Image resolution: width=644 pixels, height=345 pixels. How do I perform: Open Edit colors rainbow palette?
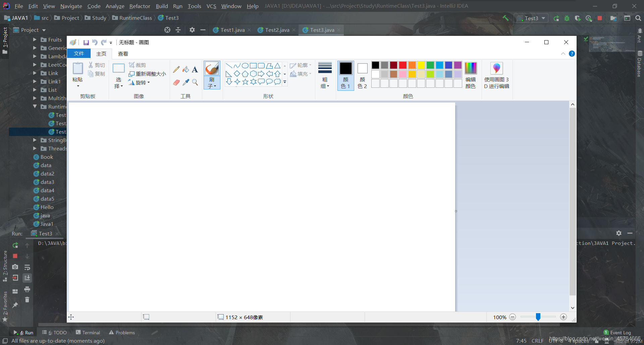471,76
